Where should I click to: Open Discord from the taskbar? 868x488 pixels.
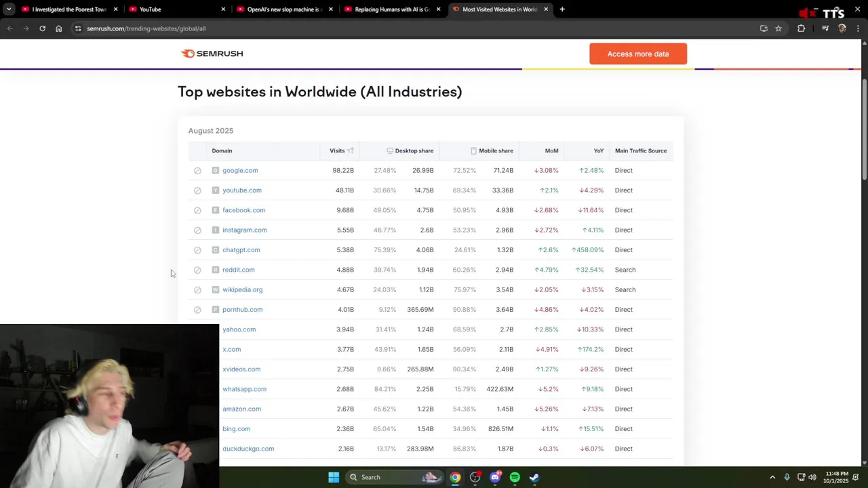click(495, 477)
